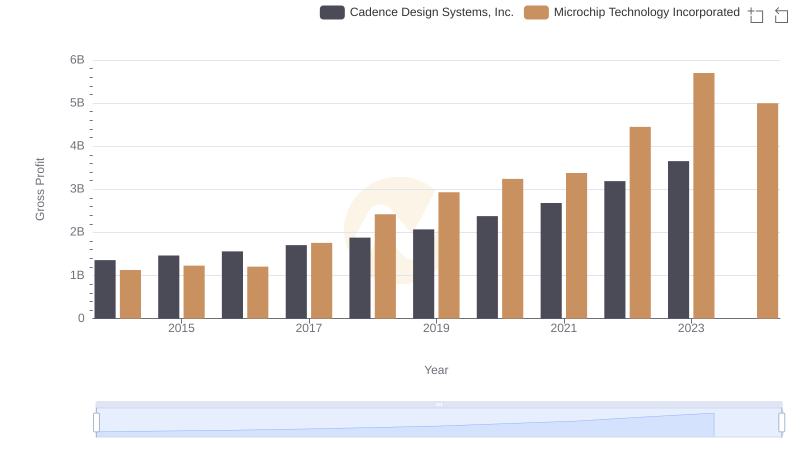Click the 2019 Cadence bar
This screenshot has width=800, height=461.
pos(423,274)
